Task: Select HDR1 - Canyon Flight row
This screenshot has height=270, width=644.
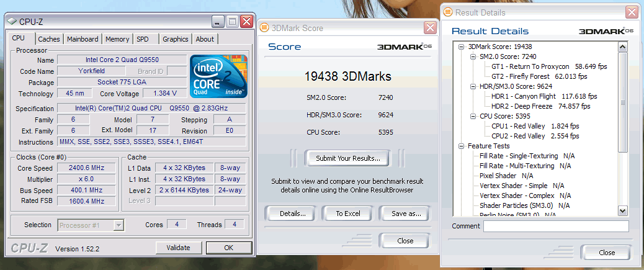Action: [544, 96]
